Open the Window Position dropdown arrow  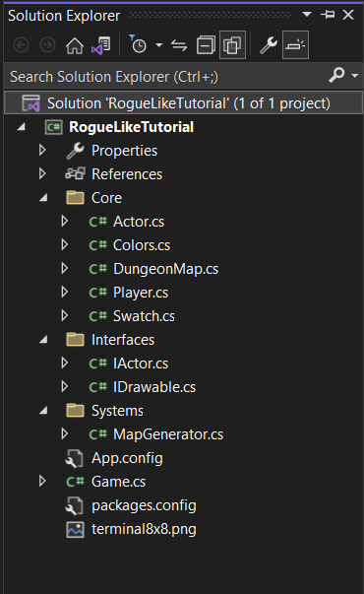pos(307,15)
